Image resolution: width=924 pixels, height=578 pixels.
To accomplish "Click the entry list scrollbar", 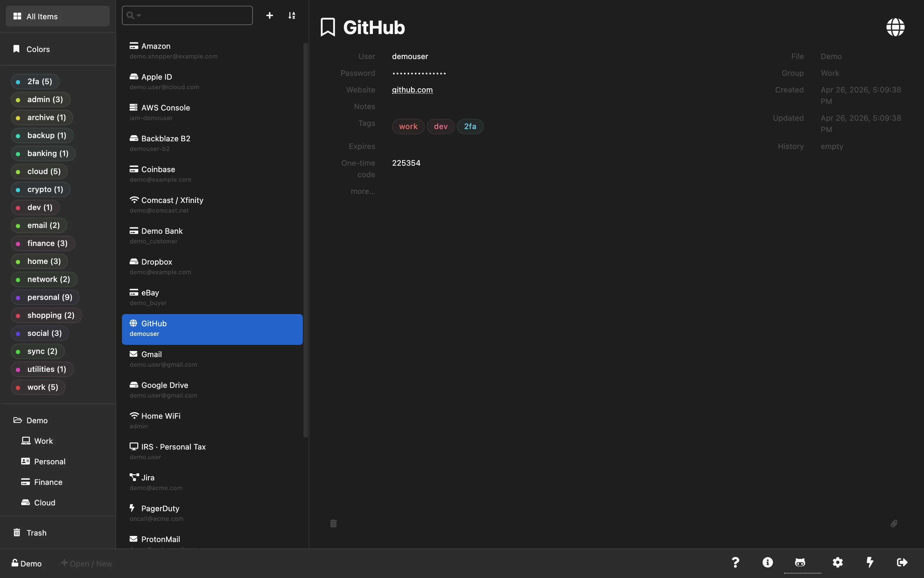I will [x=305, y=240].
